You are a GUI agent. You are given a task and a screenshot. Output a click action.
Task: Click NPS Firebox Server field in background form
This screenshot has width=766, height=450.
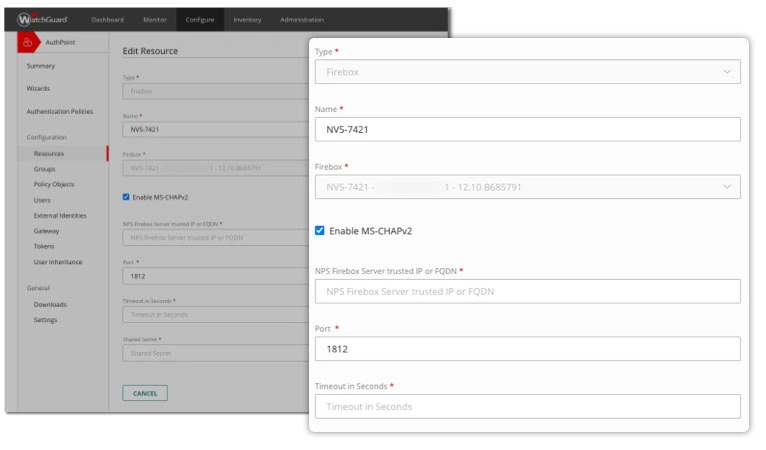pyautogui.click(x=215, y=237)
